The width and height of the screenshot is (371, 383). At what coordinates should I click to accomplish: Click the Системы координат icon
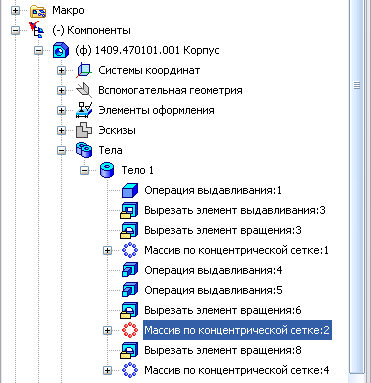pos(84,70)
